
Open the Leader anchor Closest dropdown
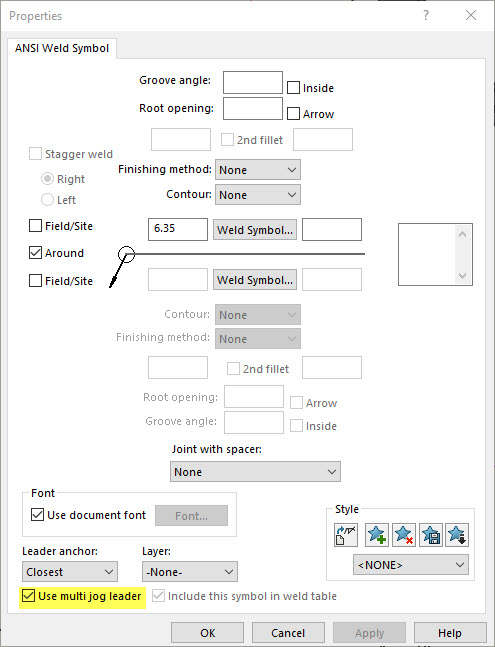pyautogui.click(x=70, y=572)
